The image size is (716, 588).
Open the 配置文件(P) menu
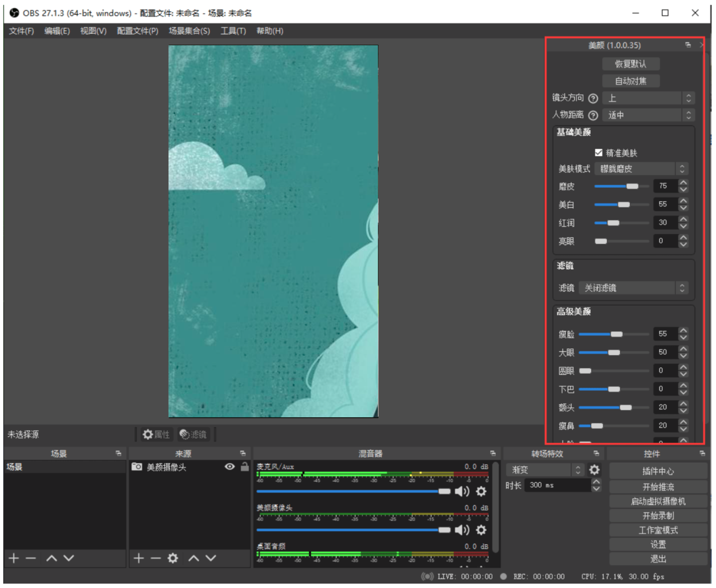tap(137, 31)
